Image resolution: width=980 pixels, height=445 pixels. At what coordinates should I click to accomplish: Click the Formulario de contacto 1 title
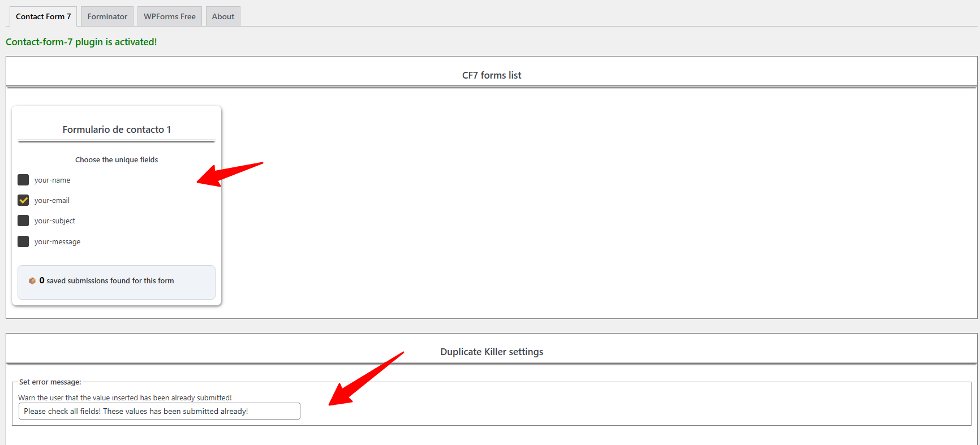[x=117, y=129]
